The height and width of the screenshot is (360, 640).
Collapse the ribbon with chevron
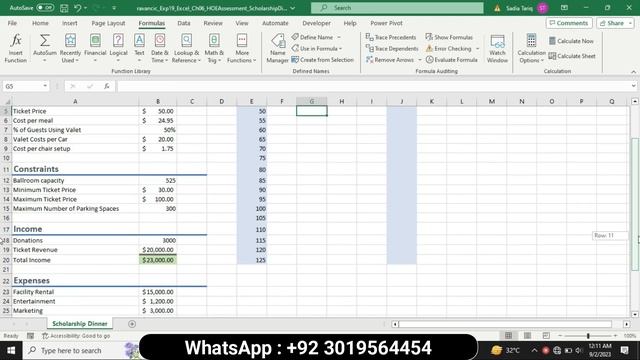coord(633,72)
